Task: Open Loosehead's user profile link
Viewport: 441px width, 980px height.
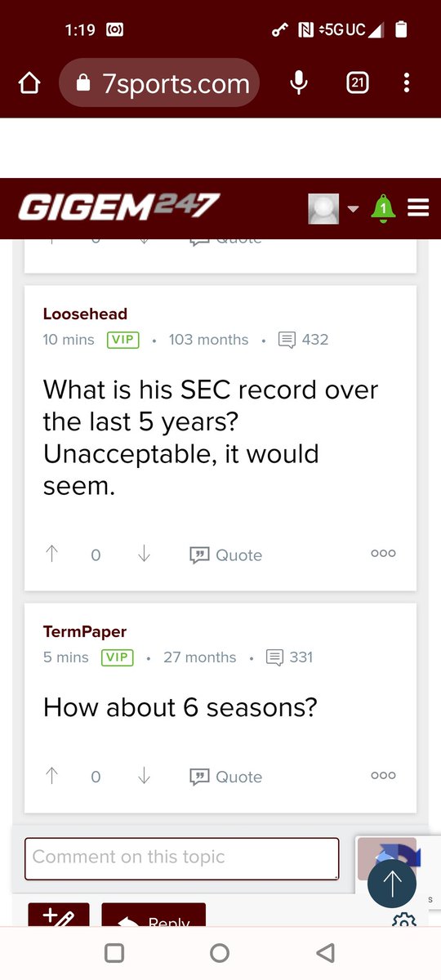Action: (85, 314)
